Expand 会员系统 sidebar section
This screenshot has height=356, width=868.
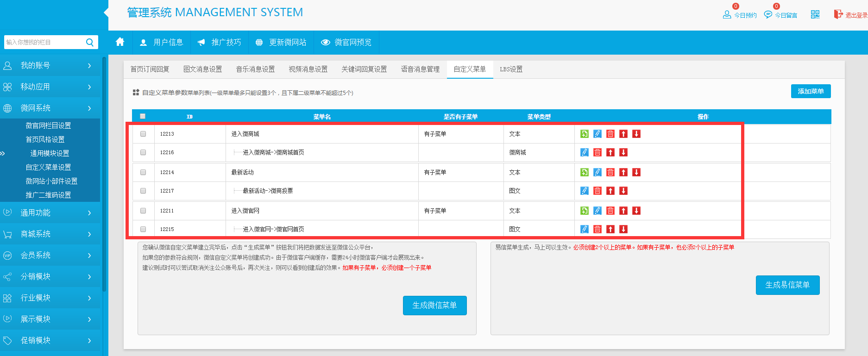pos(50,256)
